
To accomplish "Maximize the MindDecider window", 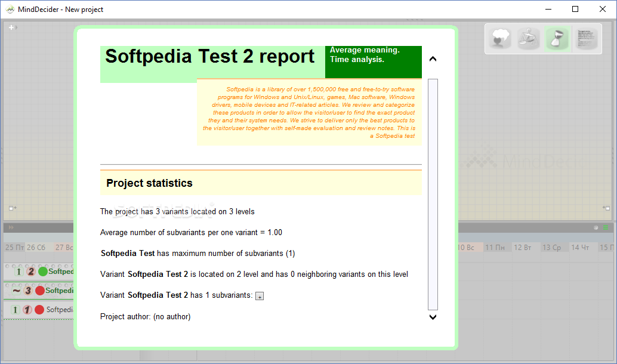I will [575, 9].
